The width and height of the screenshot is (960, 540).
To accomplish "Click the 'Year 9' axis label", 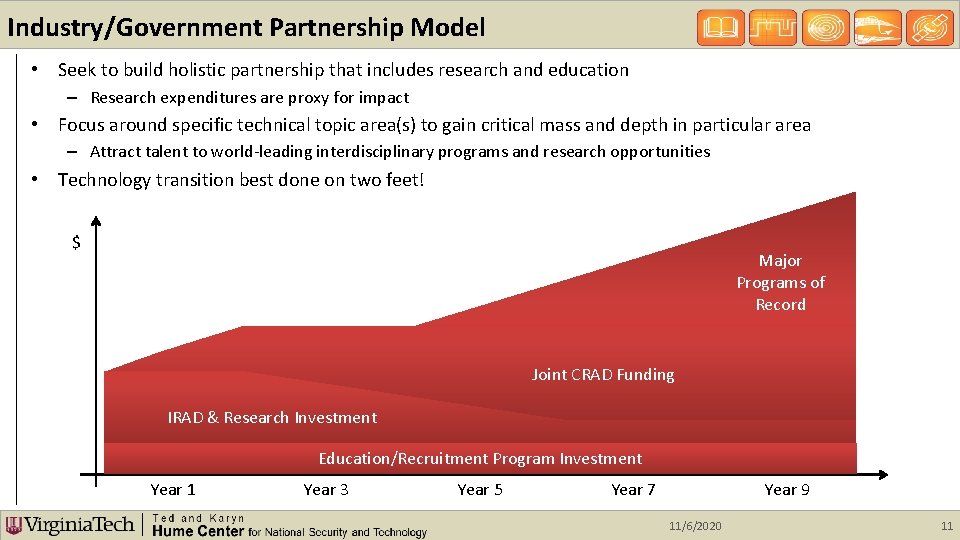I will click(787, 490).
